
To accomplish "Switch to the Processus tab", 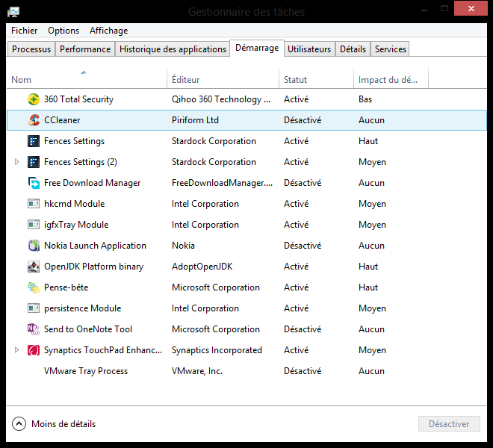I will pyautogui.click(x=31, y=49).
